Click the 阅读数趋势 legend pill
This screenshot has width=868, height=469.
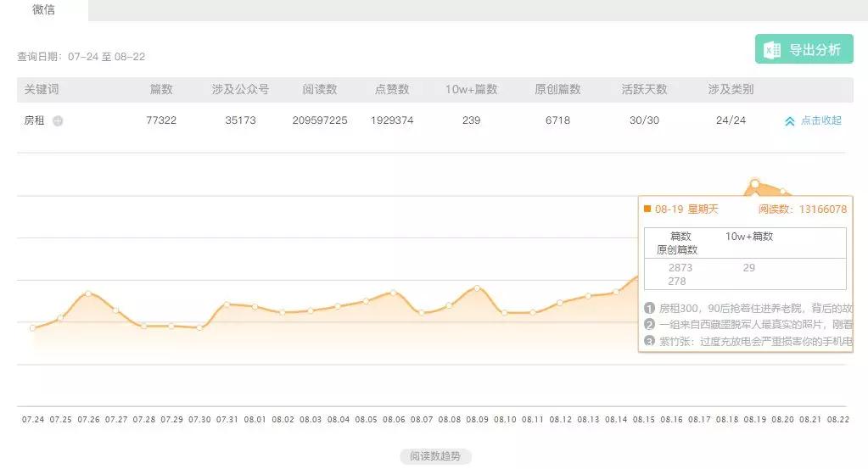(x=435, y=456)
